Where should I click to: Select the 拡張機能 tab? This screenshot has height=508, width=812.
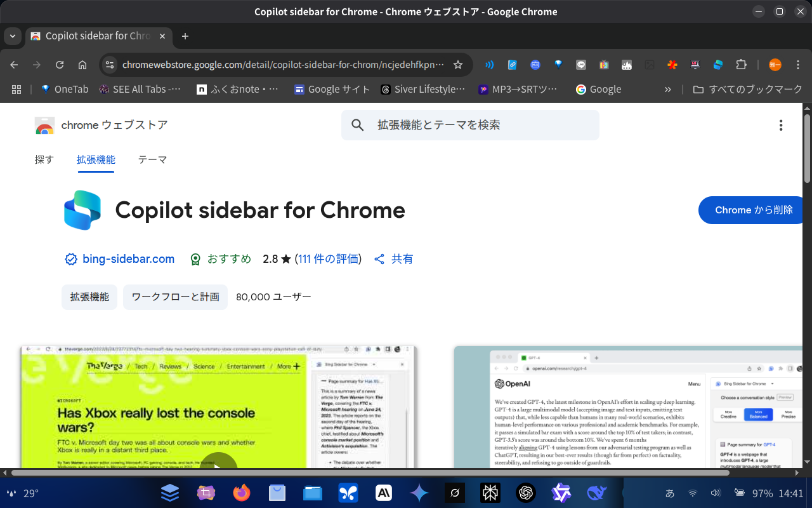point(96,159)
